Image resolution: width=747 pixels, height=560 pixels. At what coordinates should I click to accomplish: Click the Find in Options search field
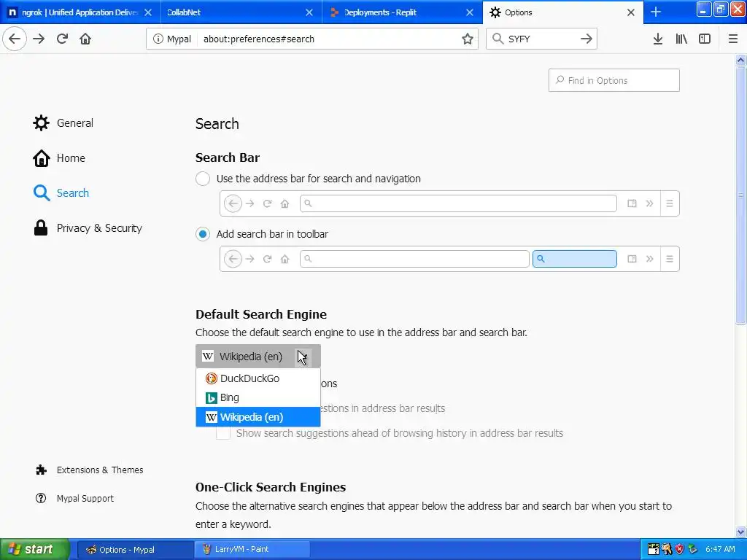[614, 80]
